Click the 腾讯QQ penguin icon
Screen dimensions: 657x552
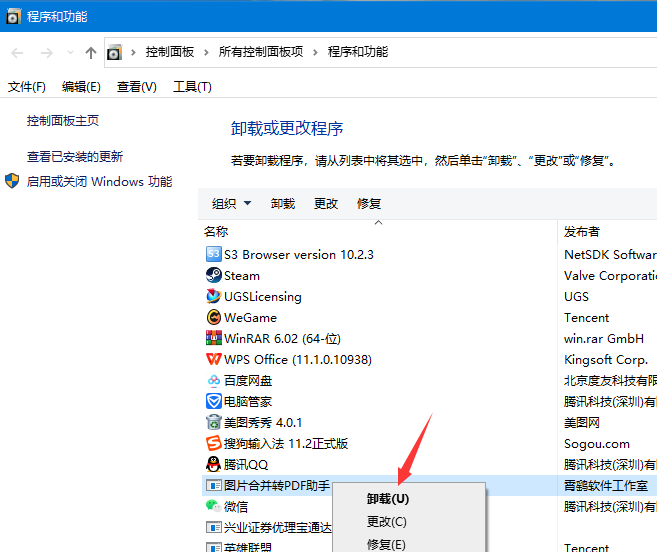[214, 464]
